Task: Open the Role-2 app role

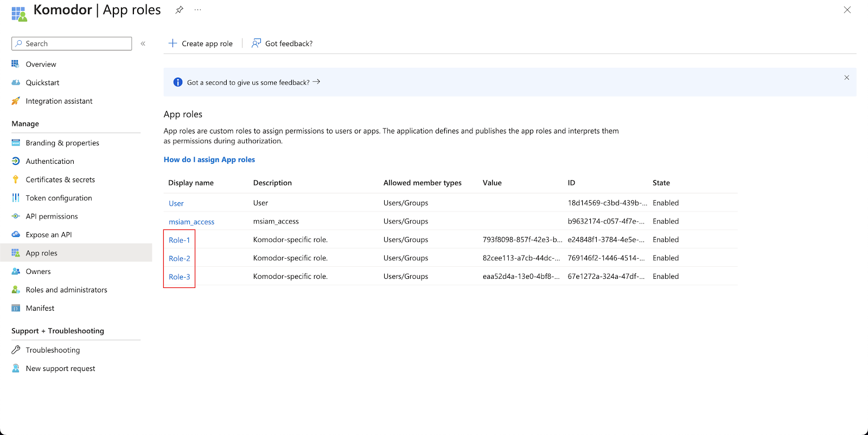Action: coord(180,259)
